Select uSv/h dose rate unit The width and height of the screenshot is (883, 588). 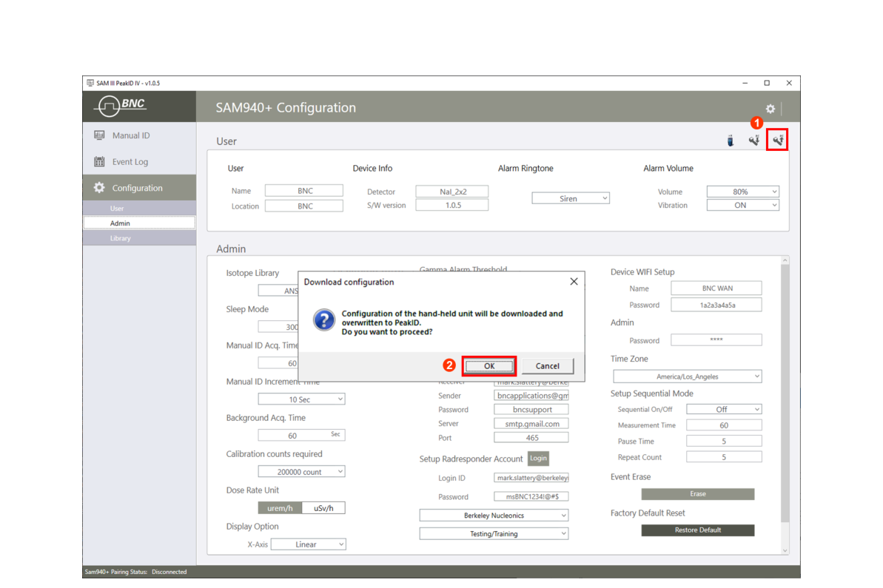(x=323, y=508)
